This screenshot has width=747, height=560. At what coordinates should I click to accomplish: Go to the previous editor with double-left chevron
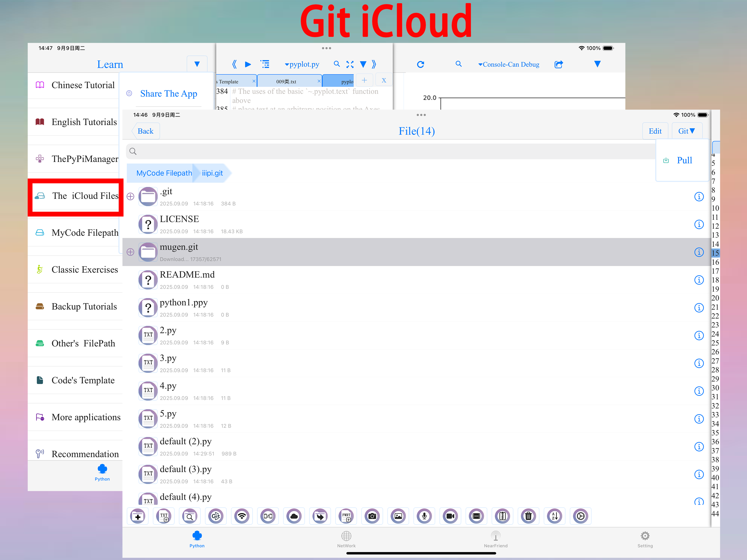tap(234, 64)
